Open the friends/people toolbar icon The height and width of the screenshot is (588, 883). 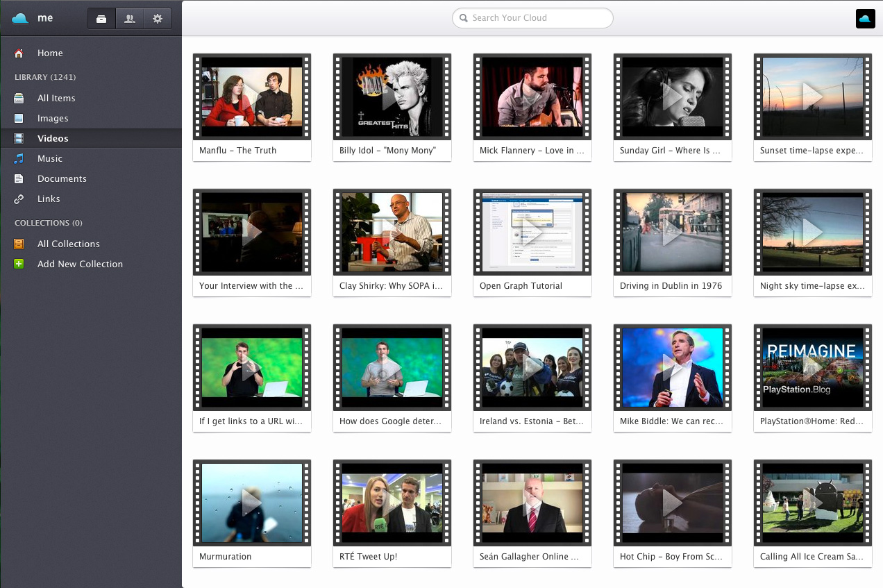[129, 19]
